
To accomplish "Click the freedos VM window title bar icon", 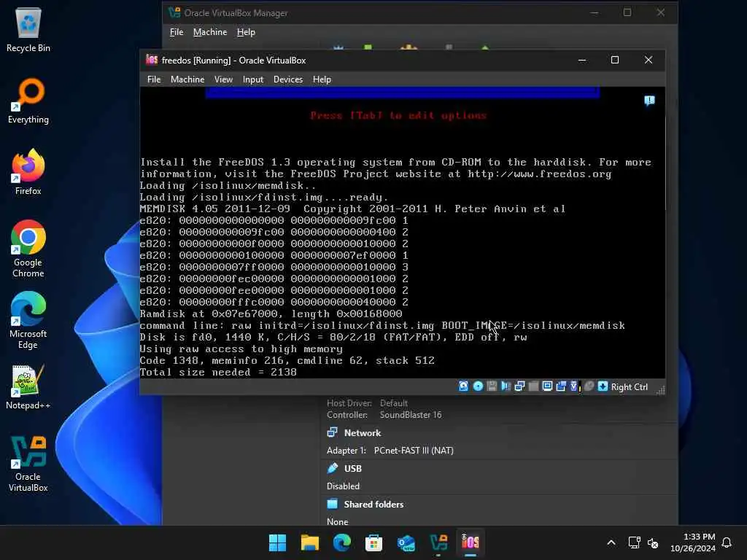I will click(152, 60).
